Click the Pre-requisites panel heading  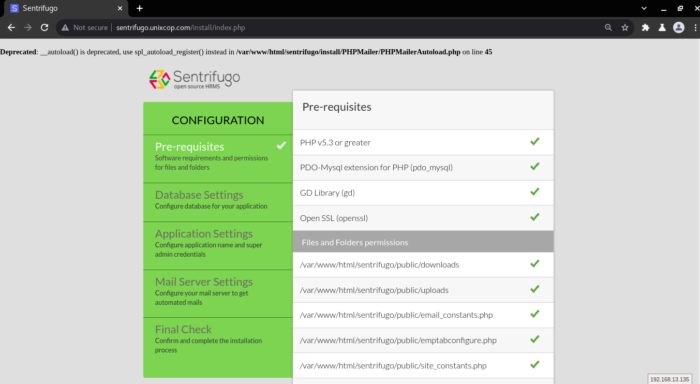(337, 107)
